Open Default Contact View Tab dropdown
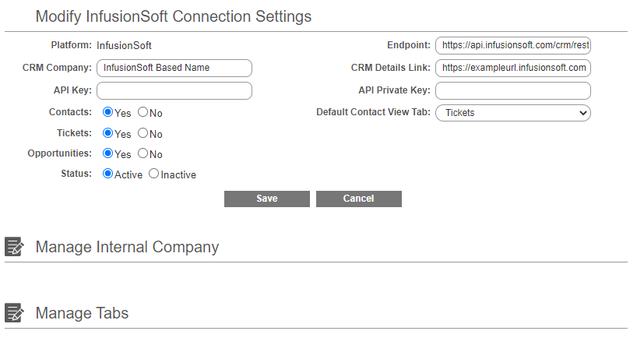The image size is (644, 345). click(512, 113)
